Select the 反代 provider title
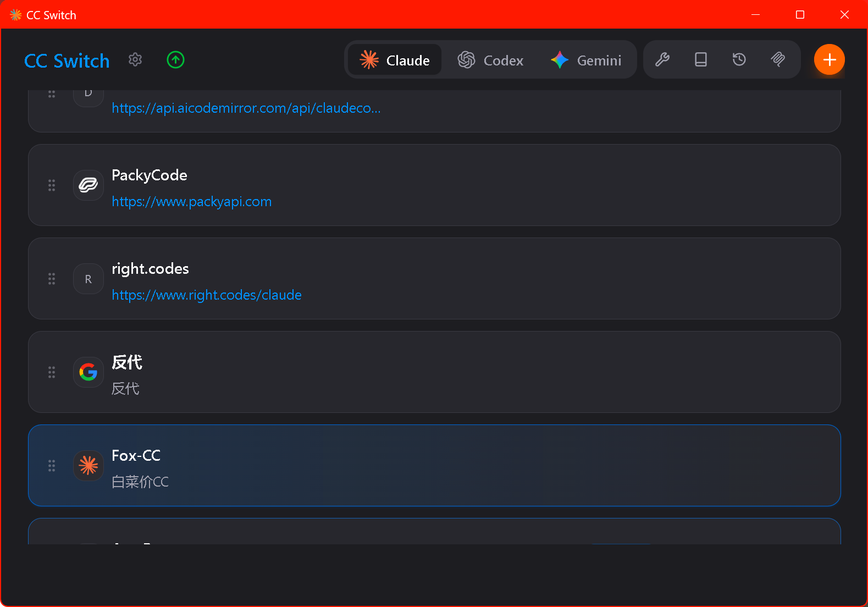Image resolution: width=868 pixels, height=607 pixels. [127, 362]
